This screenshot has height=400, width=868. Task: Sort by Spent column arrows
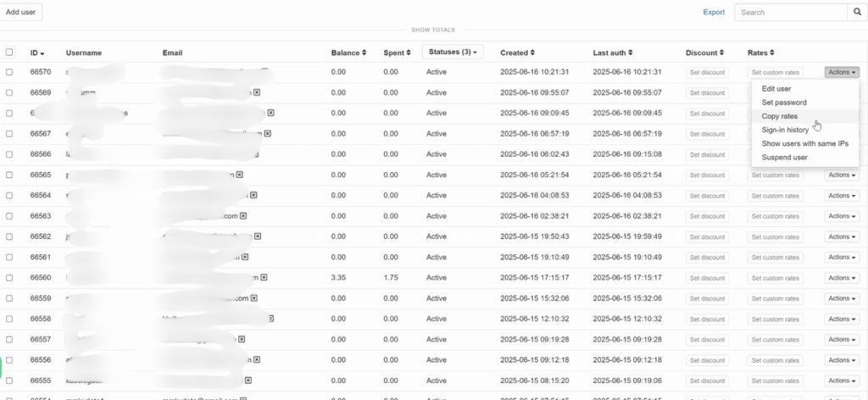pyautogui.click(x=406, y=53)
